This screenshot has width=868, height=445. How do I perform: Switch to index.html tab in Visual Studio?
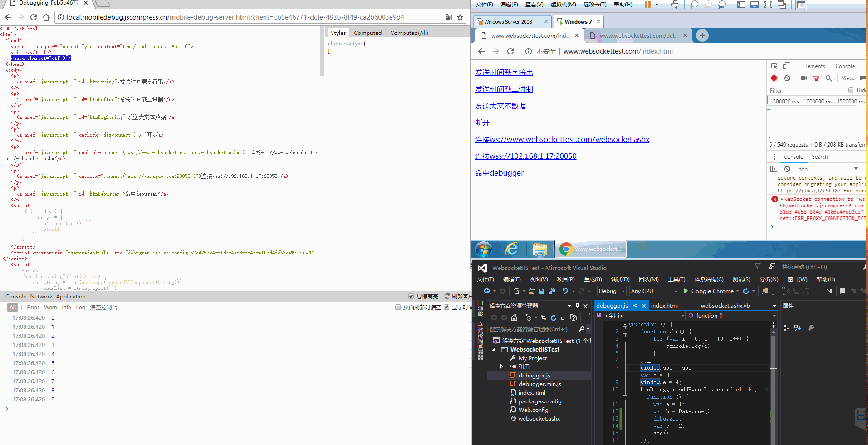click(664, 306)
